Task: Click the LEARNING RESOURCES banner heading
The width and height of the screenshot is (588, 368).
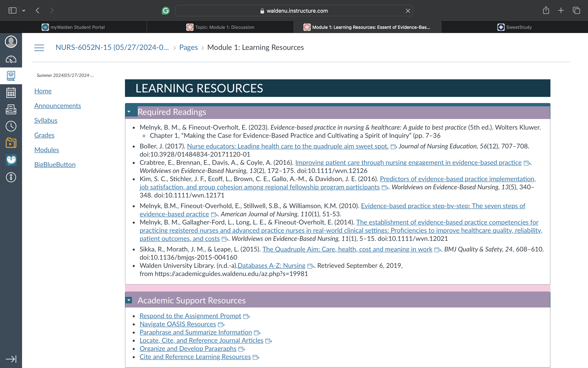Action: (199, 88)
